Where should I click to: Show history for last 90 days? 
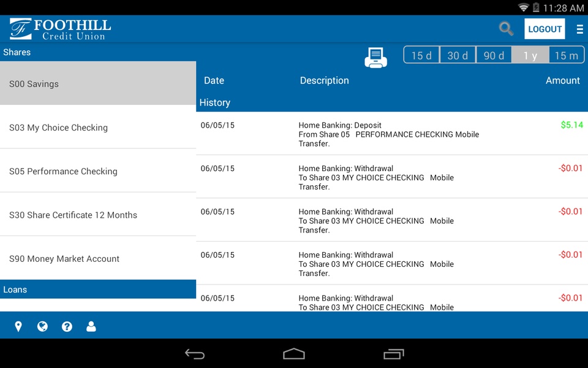click(494, 56)
